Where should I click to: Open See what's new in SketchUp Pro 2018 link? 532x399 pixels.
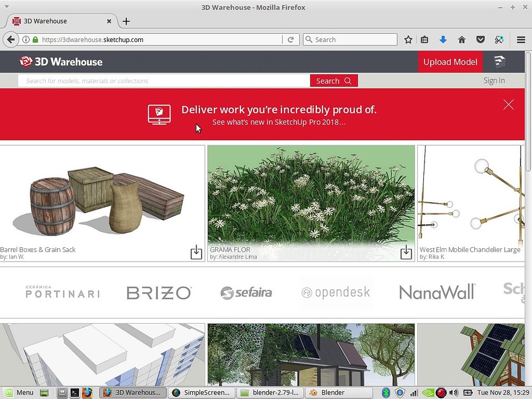pos(279,122)
